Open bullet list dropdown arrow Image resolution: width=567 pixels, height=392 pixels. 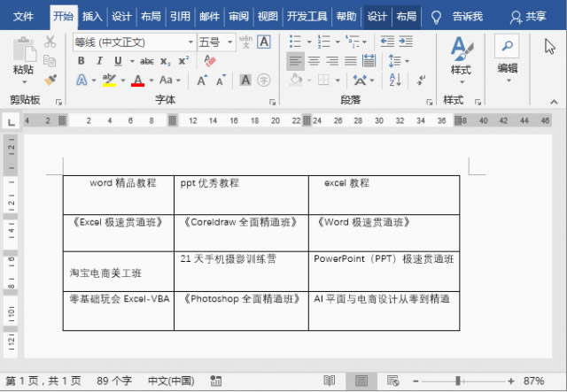pyautogui.click(x=309, y=42)
